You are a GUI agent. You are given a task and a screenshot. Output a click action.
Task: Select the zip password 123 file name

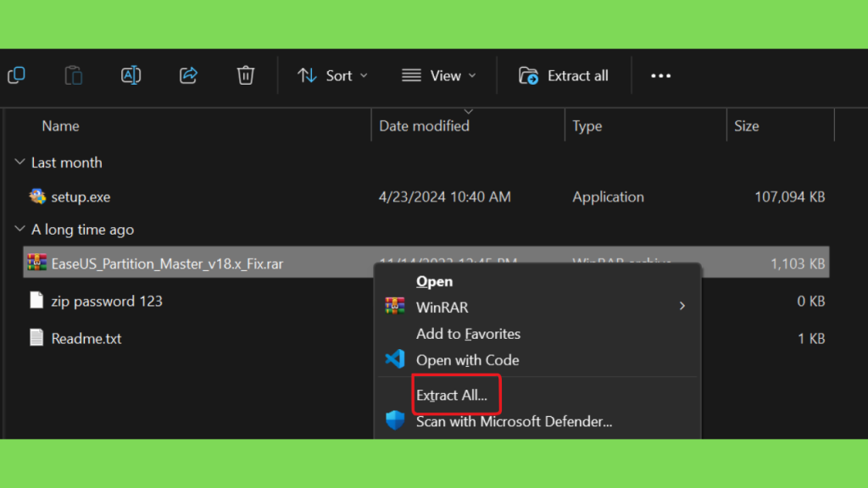[107, 301]
